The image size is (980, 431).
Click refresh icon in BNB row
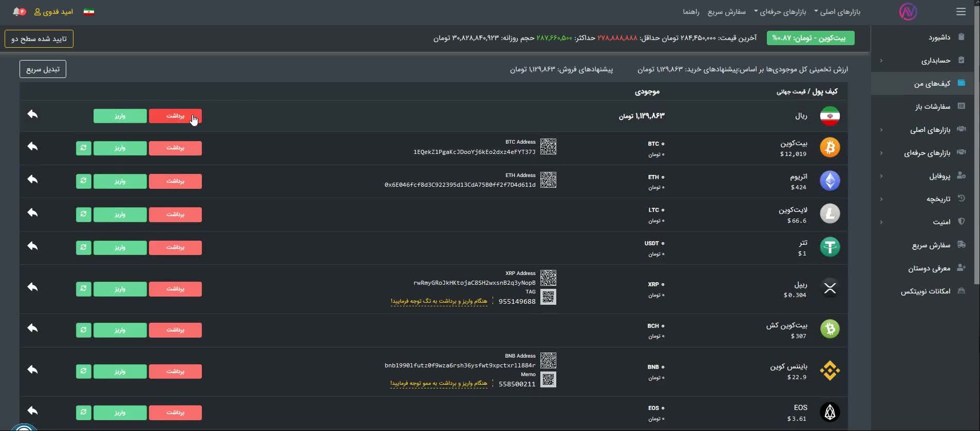tap(83, 371)
